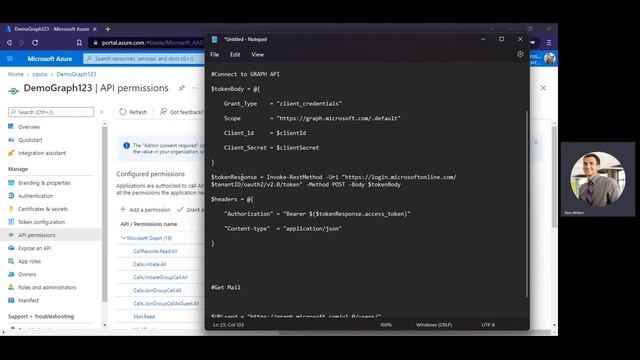Go to DemoGraph123 breadcrumb

76,74
